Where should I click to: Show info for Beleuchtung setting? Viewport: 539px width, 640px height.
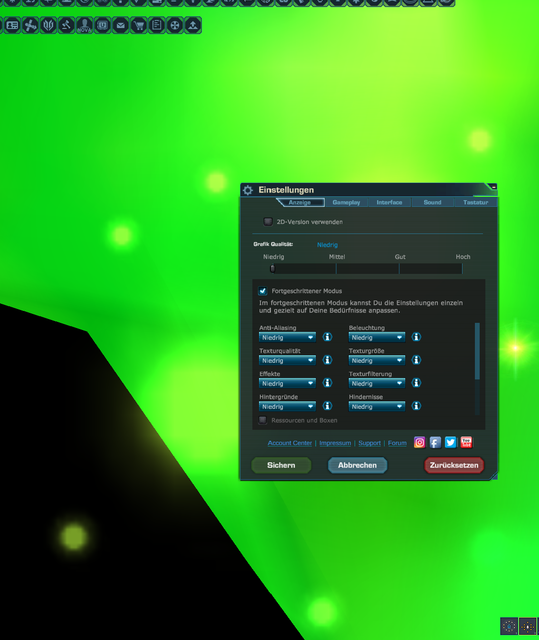pos(416,337)
